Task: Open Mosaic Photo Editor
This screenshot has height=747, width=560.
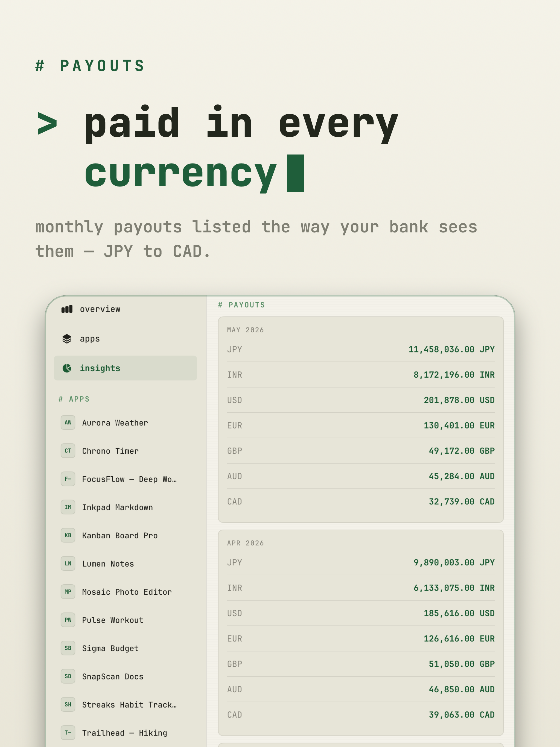Action: click(125, 592)
